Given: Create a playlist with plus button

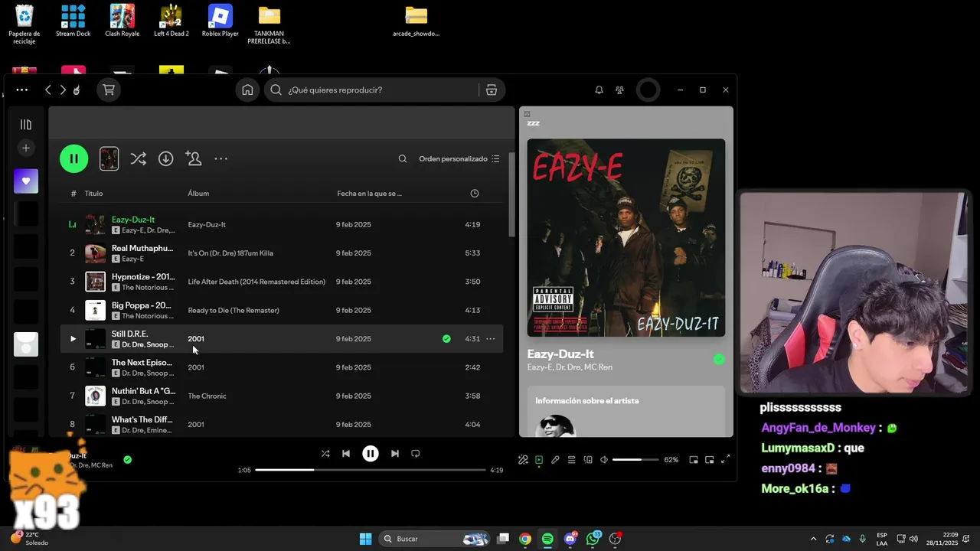Looking at the screenshot, I should point(26,148).
